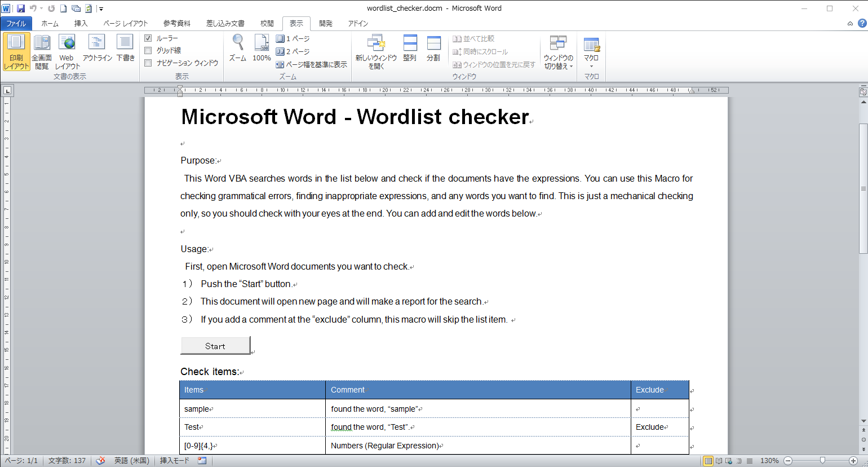The height and width of the screenshot is (467, 868).
Task: Click the 挿入モード insert mode indicator
Action: tap(175, 461)
